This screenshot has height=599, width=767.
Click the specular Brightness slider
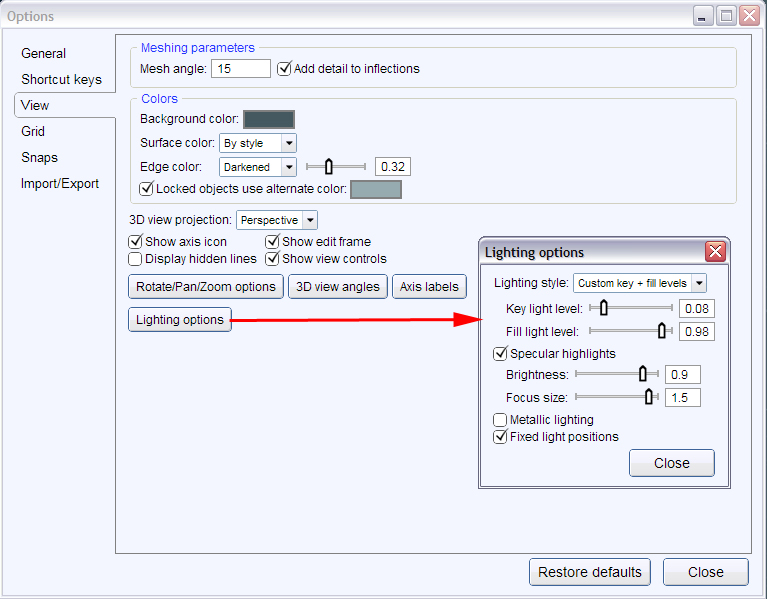pos(617,374)
